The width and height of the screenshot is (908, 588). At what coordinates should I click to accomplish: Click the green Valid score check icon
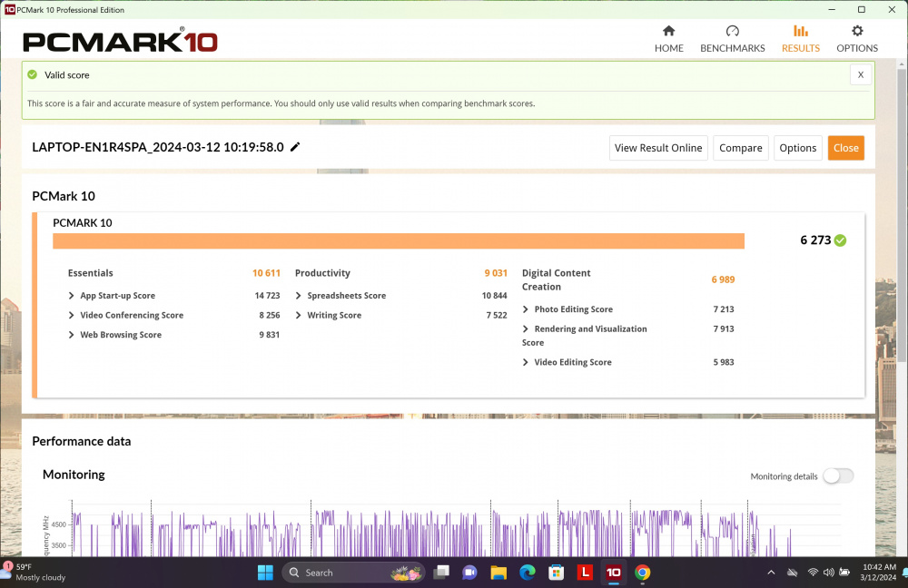(33, 74)
